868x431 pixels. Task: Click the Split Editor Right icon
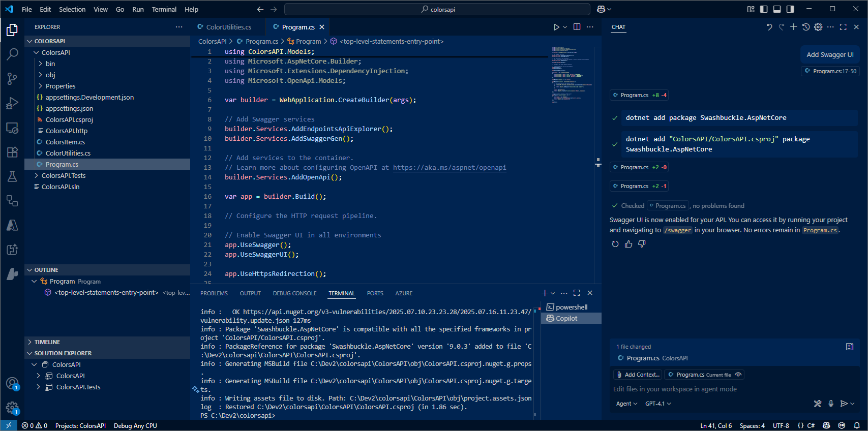tap(577, 27)
